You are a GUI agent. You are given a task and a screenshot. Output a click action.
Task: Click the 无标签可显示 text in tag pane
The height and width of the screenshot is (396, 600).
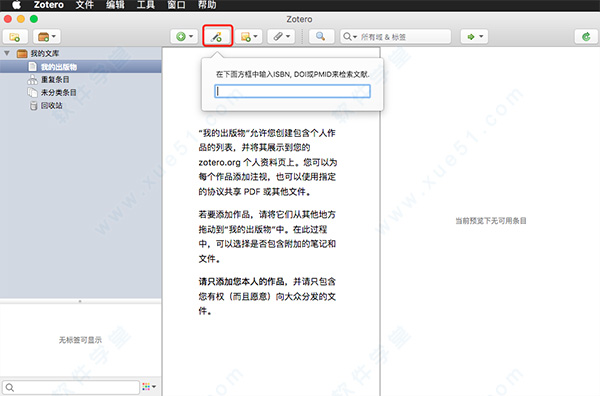click(x=80, y=340)
